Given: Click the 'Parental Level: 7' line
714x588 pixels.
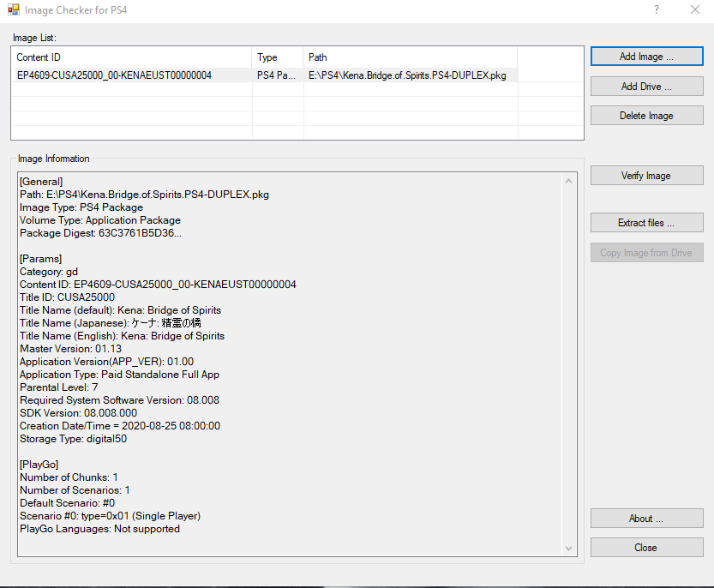Looking at the screenshot, I should [x=59, y=387].
